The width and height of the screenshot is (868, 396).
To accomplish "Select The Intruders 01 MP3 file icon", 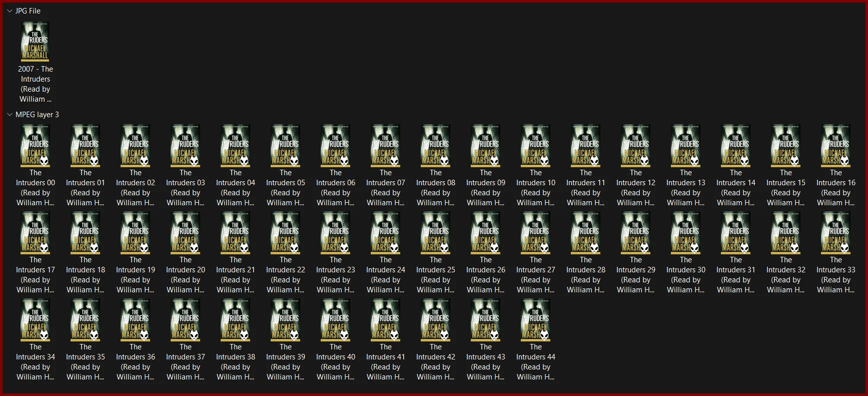I will 86,146.
